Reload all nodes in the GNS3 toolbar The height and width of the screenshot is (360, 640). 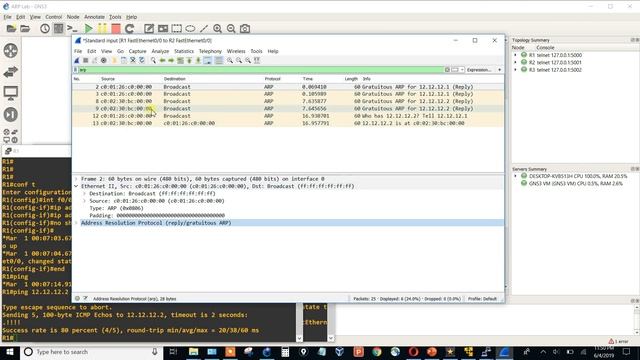(x=130, y=29)
